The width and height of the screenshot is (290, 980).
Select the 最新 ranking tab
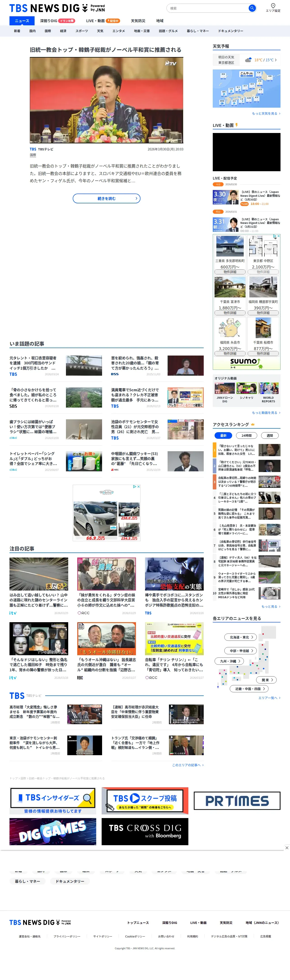[224, 435]
